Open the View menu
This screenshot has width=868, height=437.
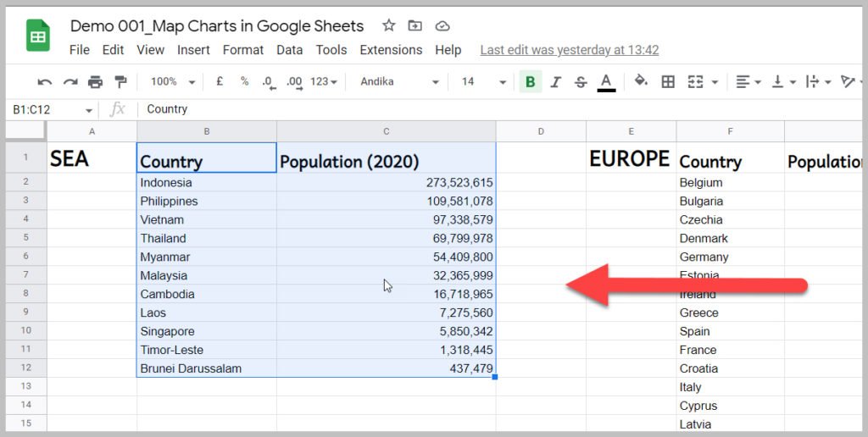pyautogui.click(x=151, y=50)
